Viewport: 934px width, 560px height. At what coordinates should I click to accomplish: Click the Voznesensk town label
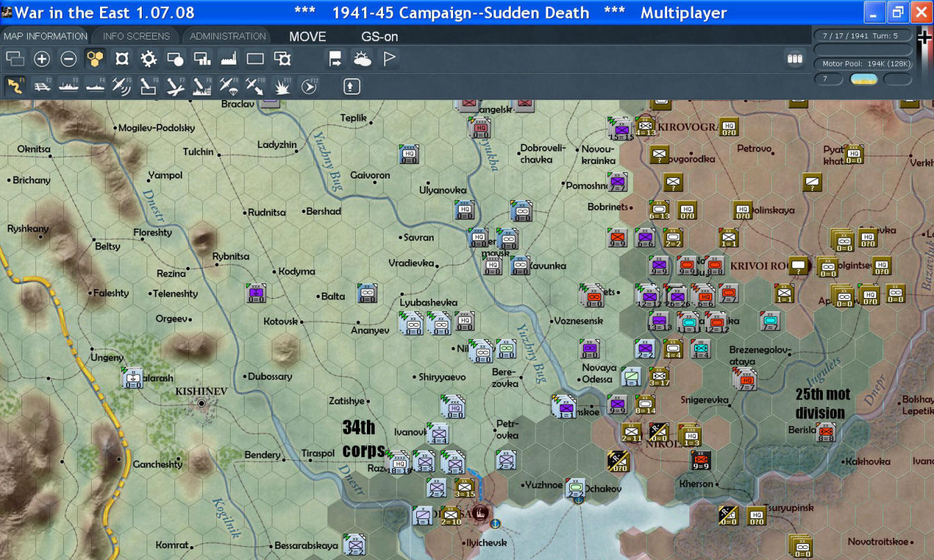[x=577, y=321]
